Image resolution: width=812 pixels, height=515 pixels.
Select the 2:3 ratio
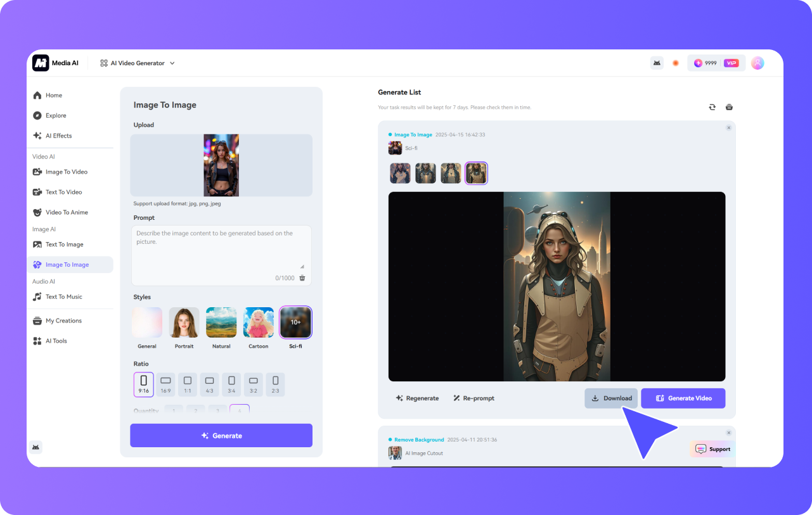pos(275,385)
